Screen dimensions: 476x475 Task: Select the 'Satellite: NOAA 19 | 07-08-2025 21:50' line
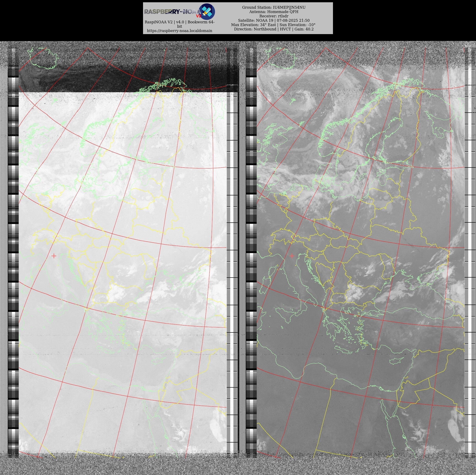click(273, 20)
